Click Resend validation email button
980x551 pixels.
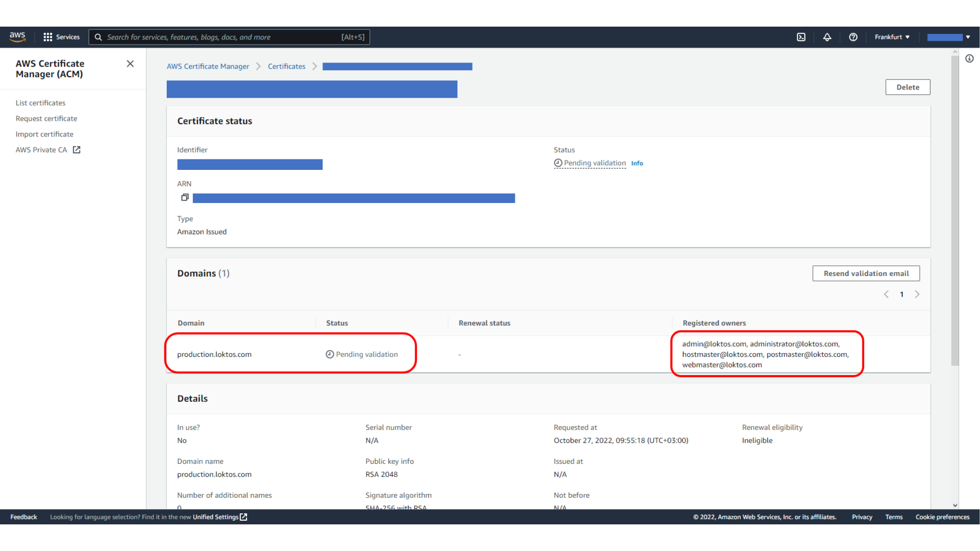click(866, 273)
